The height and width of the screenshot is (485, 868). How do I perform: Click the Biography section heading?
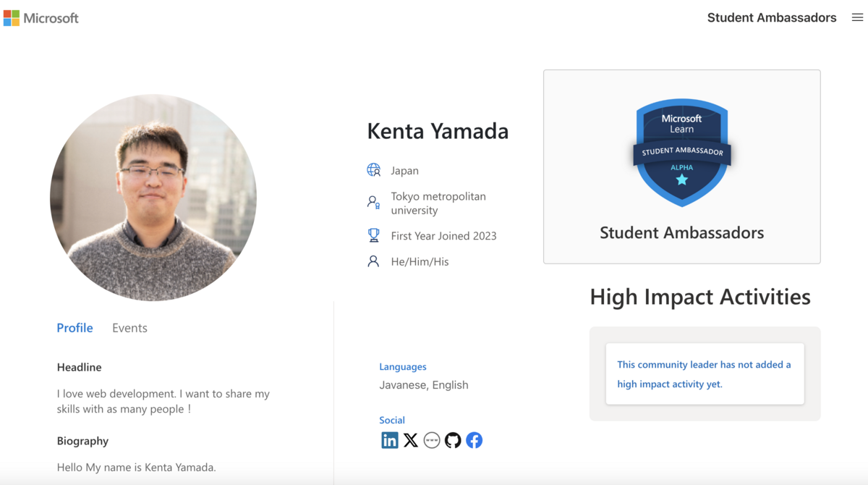coord(82,441)
